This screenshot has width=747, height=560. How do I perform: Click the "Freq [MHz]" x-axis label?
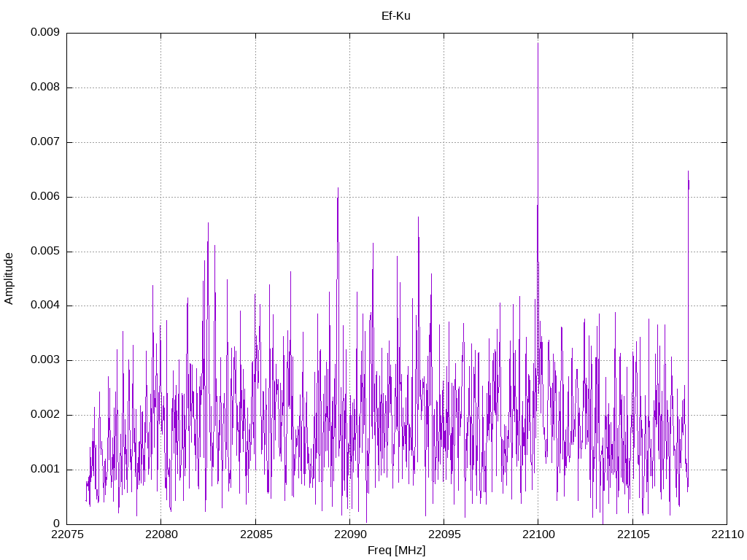pos(396,551)
